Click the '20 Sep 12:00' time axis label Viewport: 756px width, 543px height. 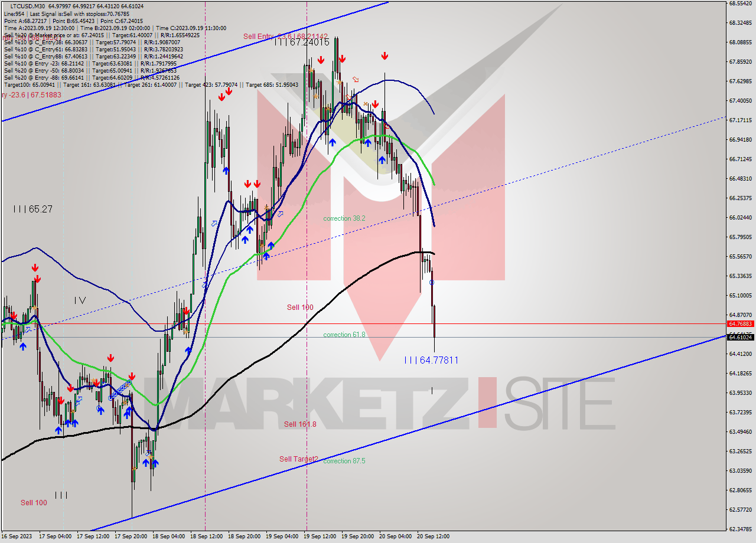(433, 537)
